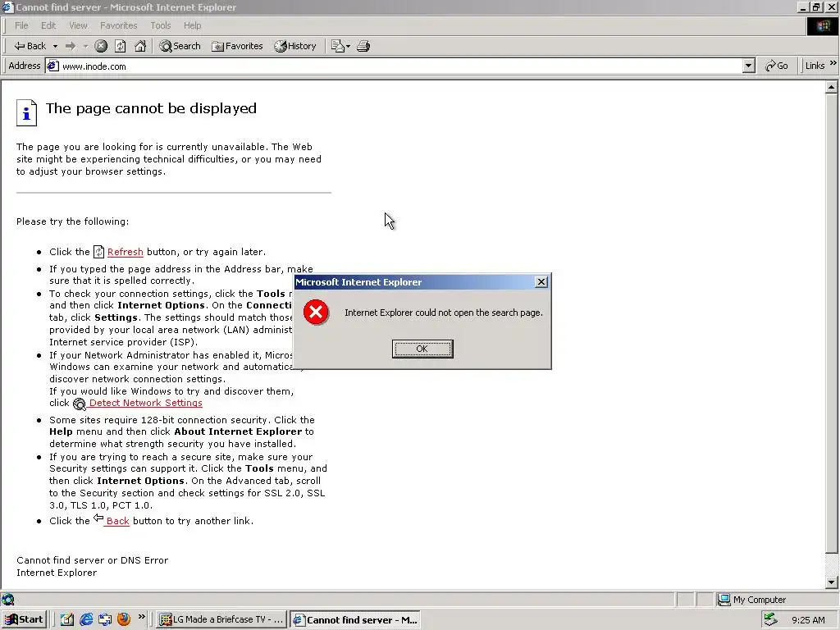Click the red error icon in dialog
This screenshot has height=630, width=840.
pos(316,313)
